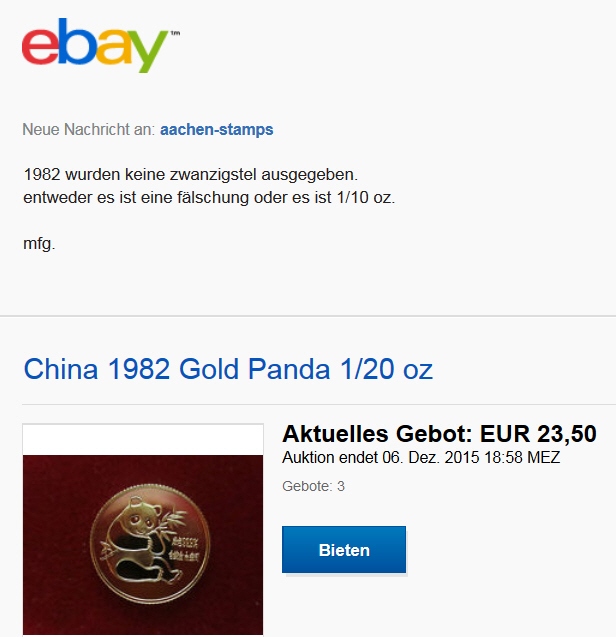
Task: Click the 'mfg.' closing text
Action: pyautogui.click(x=39, y=244)
